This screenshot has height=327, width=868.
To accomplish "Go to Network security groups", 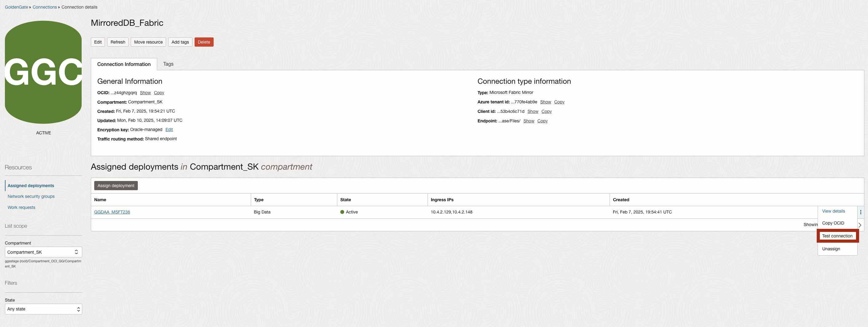I will click(x=31, y=196).
